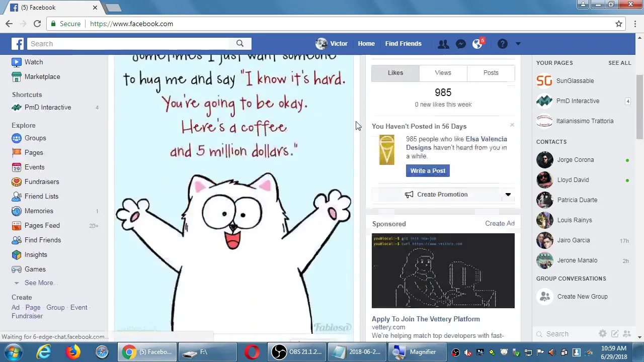Click the Insights icon
The width and height of the screenshot is (644, 362).
(17, 254)
